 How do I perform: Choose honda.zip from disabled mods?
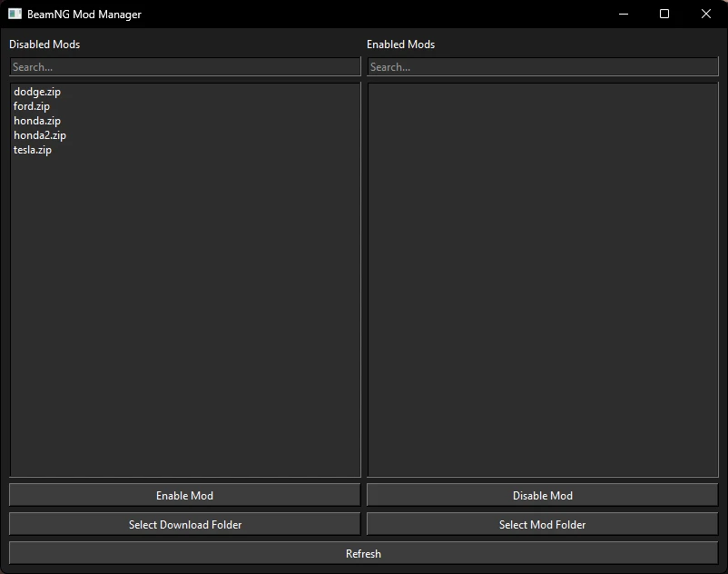pos(37,121)
